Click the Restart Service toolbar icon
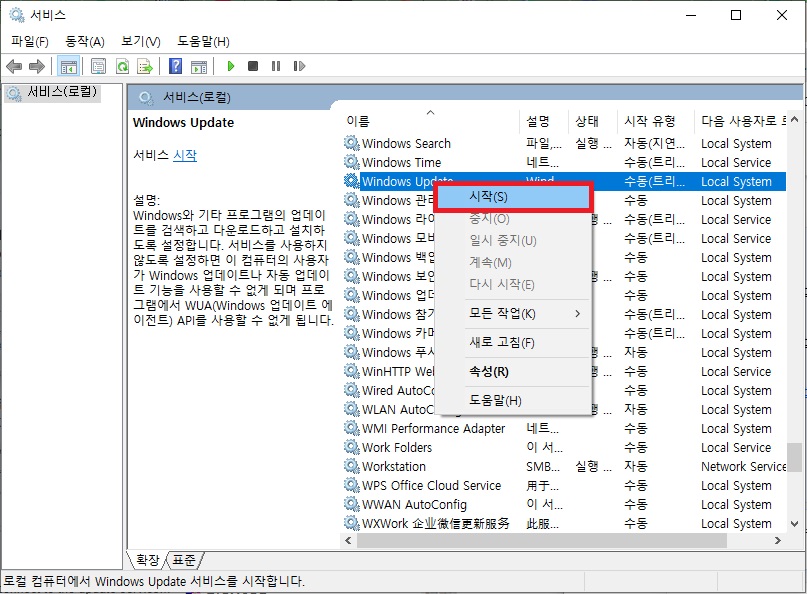Image resolution: width=807 pixels, height=594 pixels. [299, 66]
